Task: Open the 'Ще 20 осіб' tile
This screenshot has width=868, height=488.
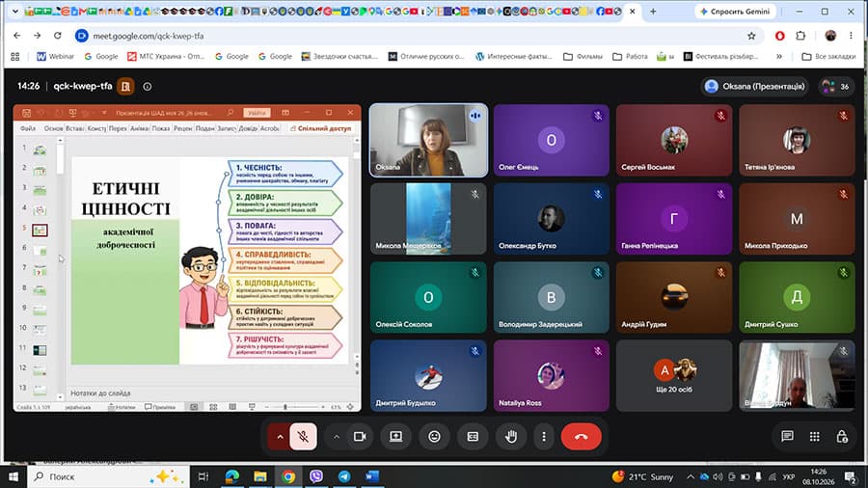Action: pyautogui.click(x=674, y=376)
